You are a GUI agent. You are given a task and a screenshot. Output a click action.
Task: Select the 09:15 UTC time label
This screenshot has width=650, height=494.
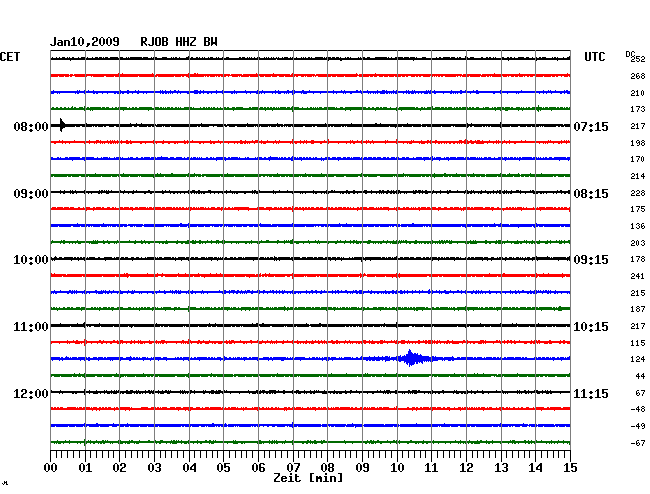pos(591,260)
